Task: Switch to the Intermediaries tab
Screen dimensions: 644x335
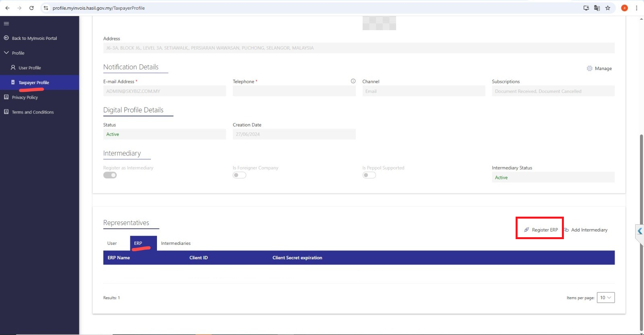Action: [x=175, y=243]
